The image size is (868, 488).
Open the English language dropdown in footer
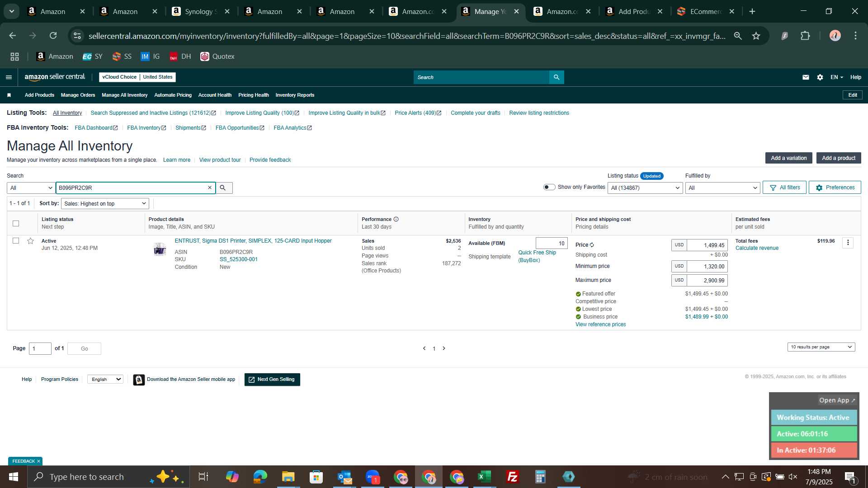105,380
